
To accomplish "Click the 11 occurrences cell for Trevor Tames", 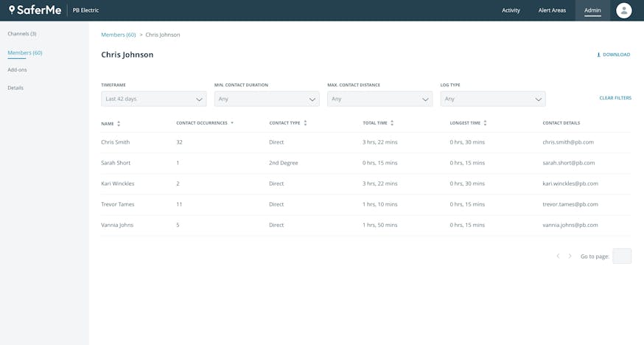I will (179, 204).
